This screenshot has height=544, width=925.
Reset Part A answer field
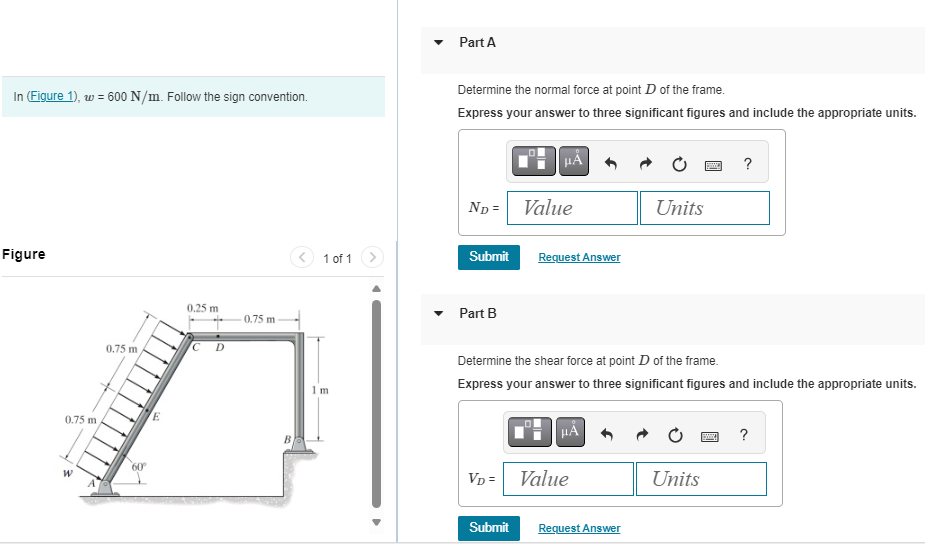[679, 163]
